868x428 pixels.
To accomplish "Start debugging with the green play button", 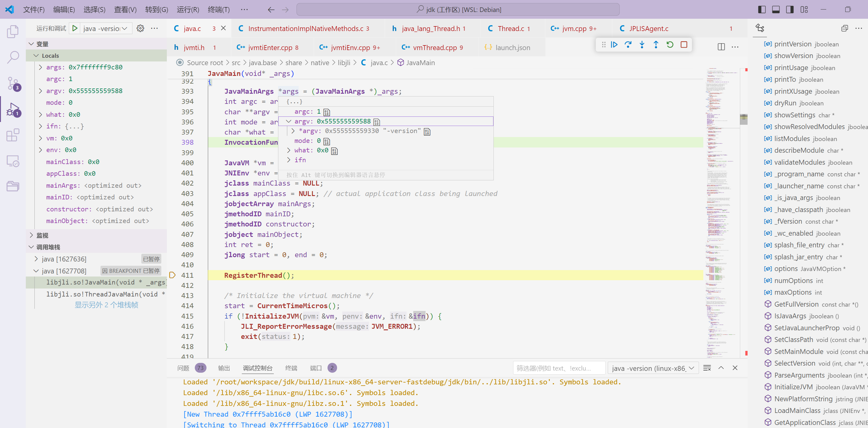I will (75, 28).
